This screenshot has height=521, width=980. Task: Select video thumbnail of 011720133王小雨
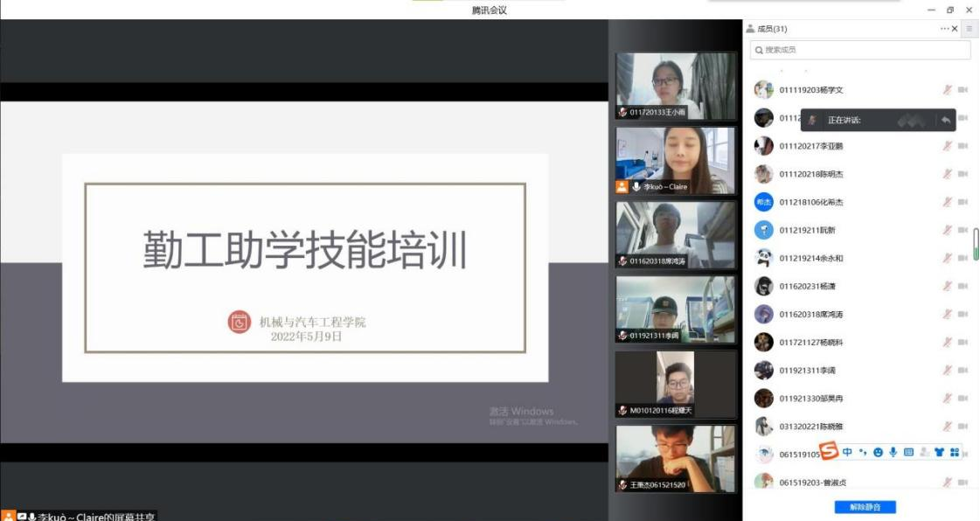676,86
